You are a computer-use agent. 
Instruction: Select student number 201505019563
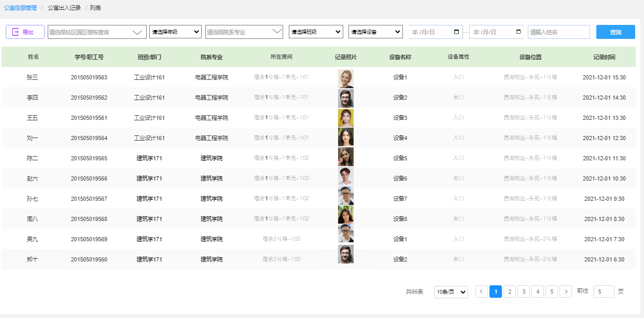[89, 77]
